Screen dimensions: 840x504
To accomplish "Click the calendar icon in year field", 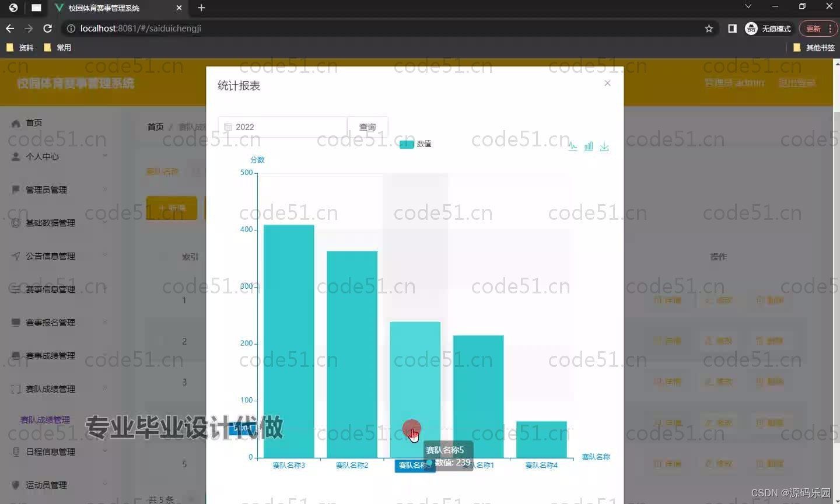I will [228, 127].
